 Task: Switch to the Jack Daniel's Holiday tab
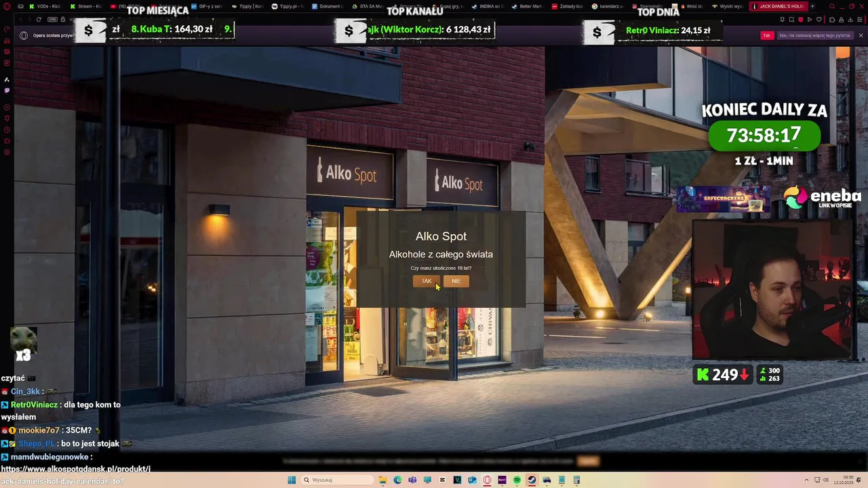(x=778, y=6)
